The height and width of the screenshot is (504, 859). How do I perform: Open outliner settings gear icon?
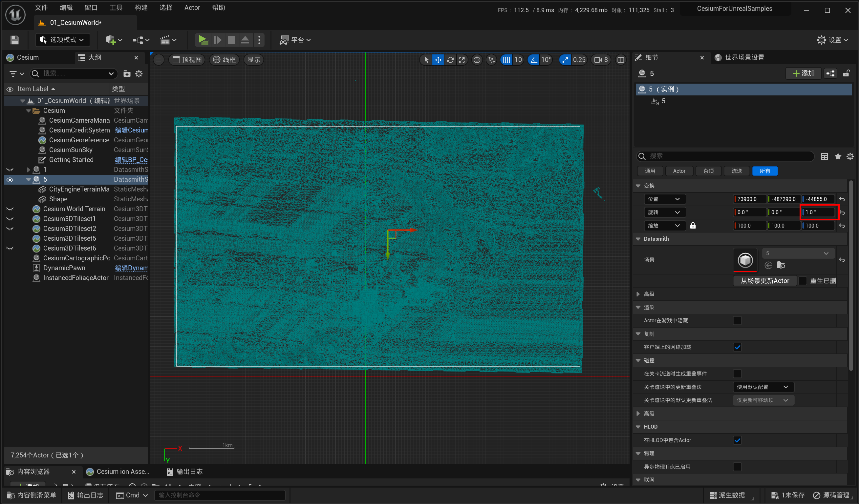[x=139, y=73]
